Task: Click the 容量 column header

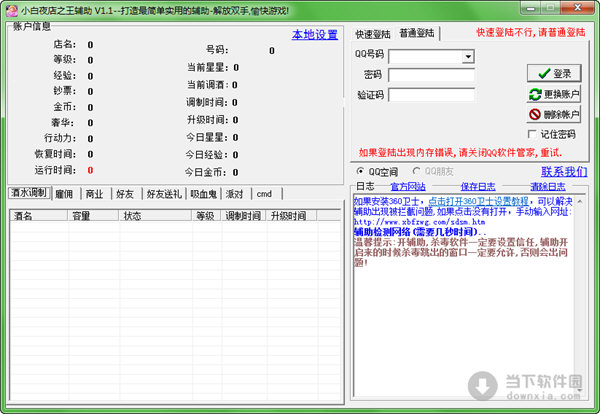Action: click(93, 216)
